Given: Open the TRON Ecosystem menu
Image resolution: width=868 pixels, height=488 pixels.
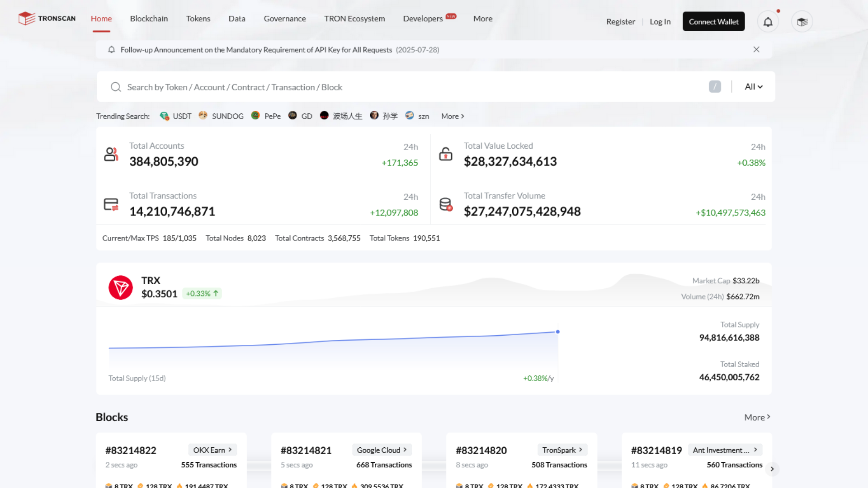Looking at the screenshot, I should pyautogui.click(x=354, y=19).
